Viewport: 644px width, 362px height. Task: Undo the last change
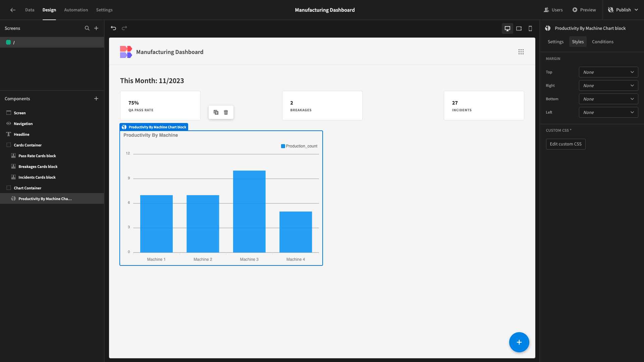113,28
